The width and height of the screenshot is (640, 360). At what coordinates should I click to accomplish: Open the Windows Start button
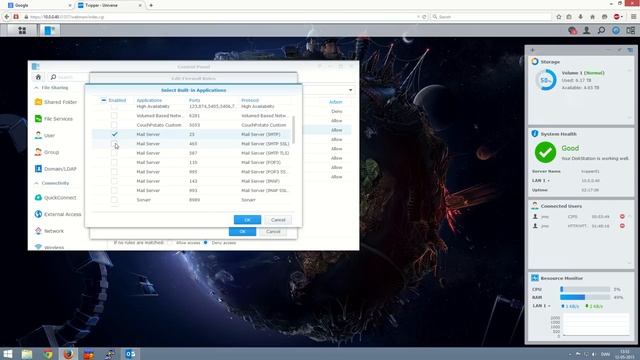[x=8, y=354]
